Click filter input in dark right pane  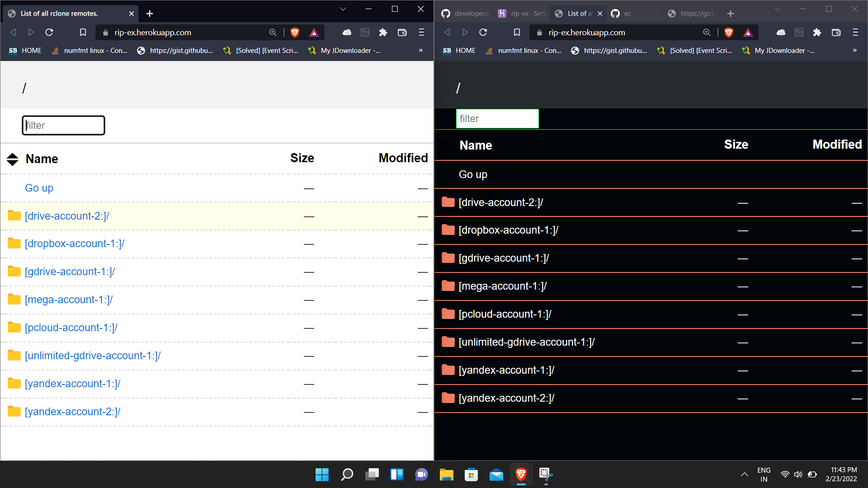pos(497,119)
